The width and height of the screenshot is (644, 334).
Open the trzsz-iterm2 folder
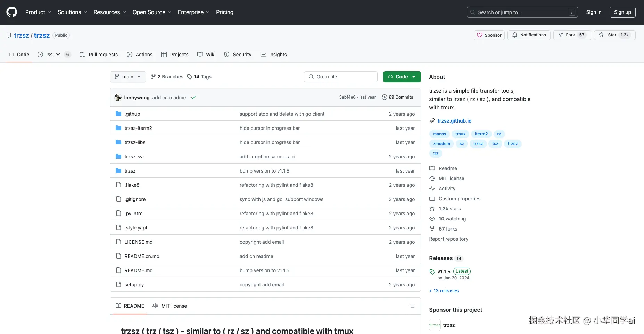point(138,128)
